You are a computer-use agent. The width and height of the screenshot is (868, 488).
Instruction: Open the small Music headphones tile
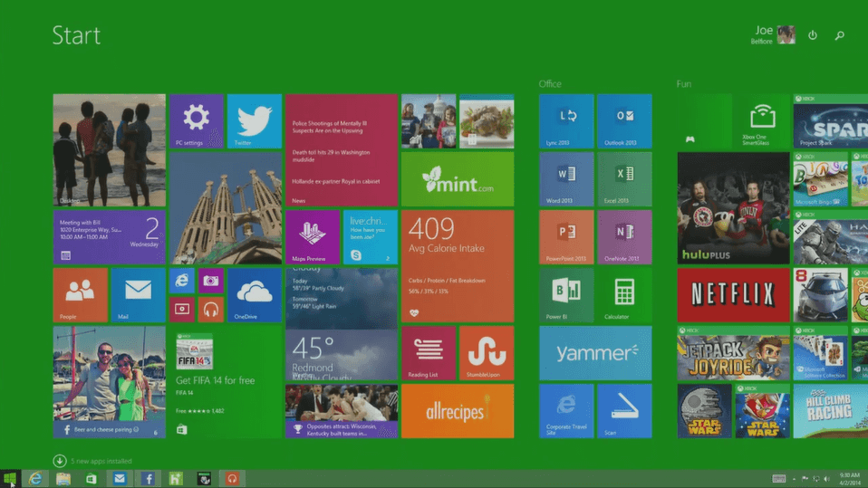[x=211, y=310]
